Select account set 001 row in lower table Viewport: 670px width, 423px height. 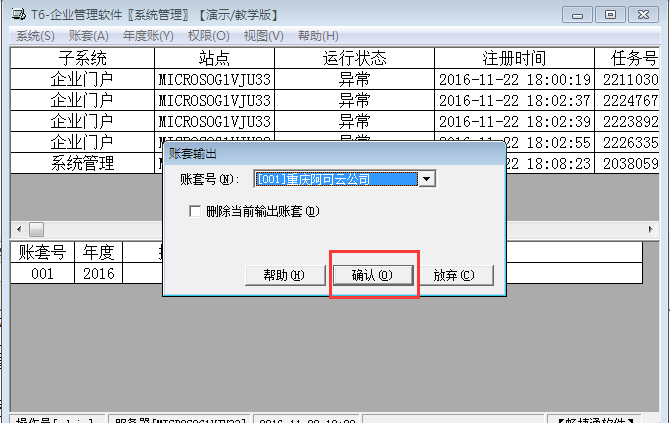coord(42,272)
